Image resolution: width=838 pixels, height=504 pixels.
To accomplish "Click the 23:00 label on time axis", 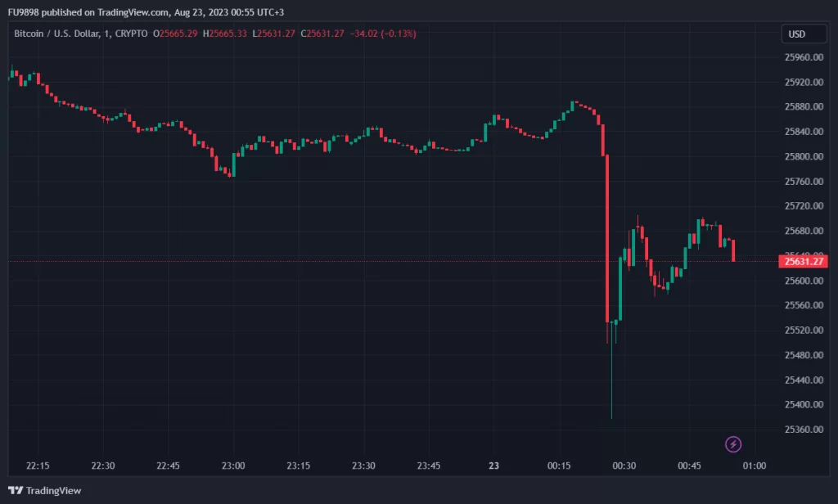I will [233, 466].
